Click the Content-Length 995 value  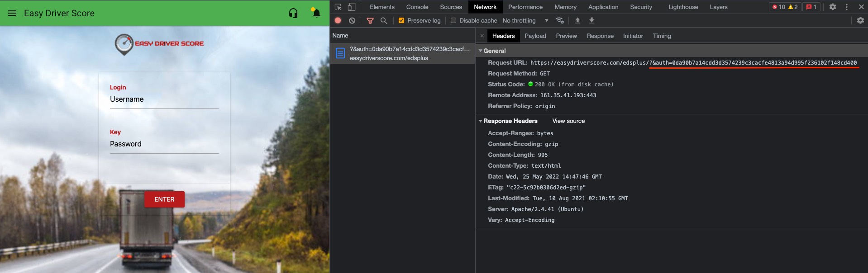543,155
